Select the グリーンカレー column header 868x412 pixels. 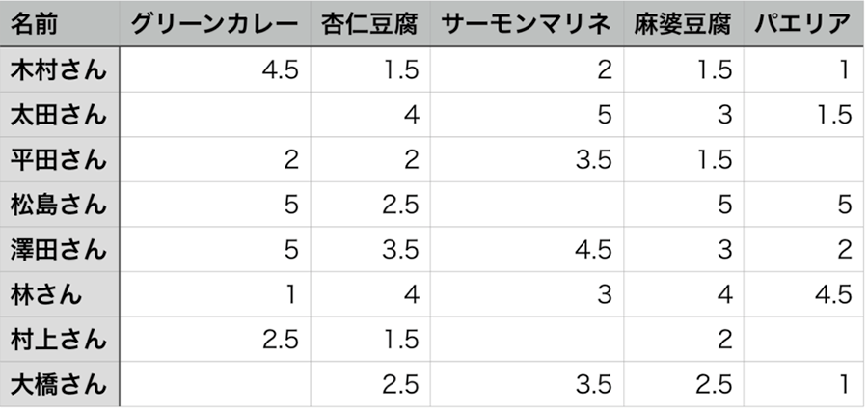(215, 24)
